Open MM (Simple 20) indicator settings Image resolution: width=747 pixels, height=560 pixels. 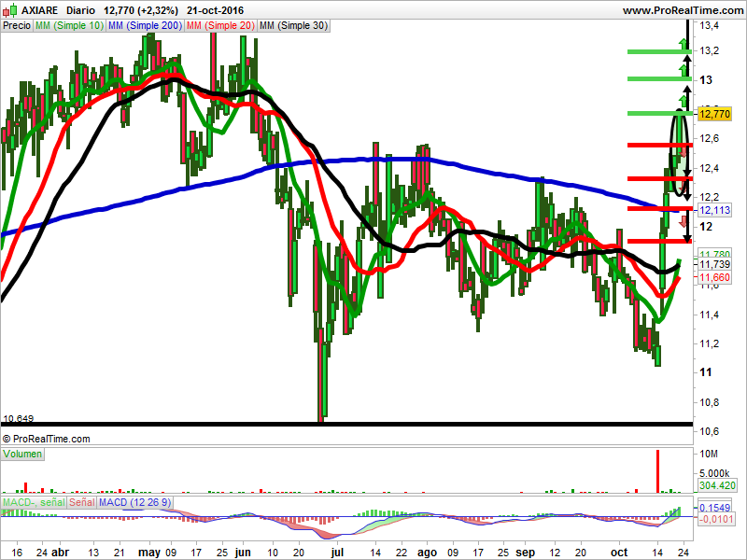point(220,26)
